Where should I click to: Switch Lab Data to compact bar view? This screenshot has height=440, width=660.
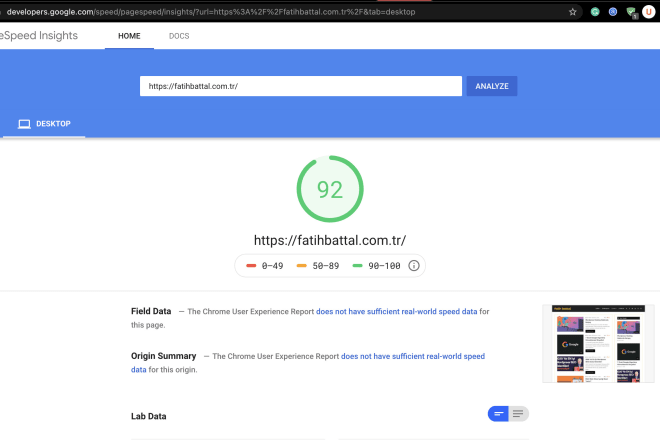tap(498, 414)
